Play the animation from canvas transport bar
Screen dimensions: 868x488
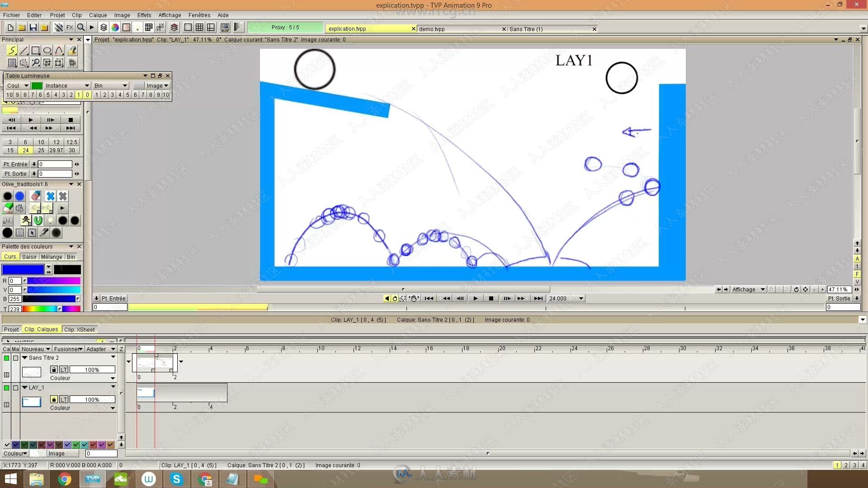[x=475, y=299]
